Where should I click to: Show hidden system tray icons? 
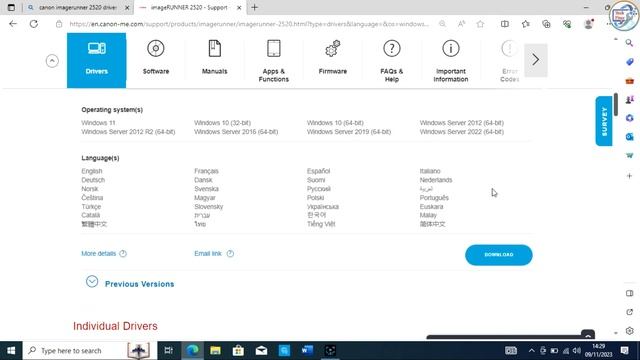[x=531, y=351]
